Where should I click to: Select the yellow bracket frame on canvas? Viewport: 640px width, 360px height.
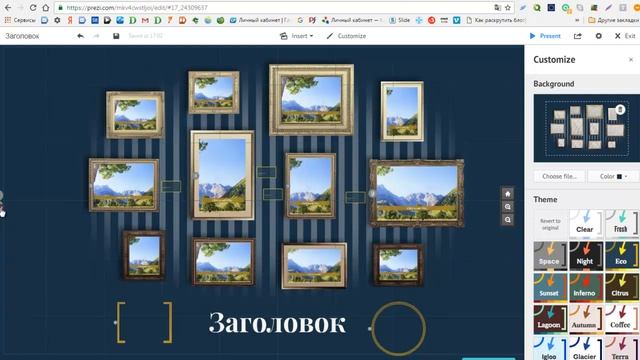click(144, 322)
